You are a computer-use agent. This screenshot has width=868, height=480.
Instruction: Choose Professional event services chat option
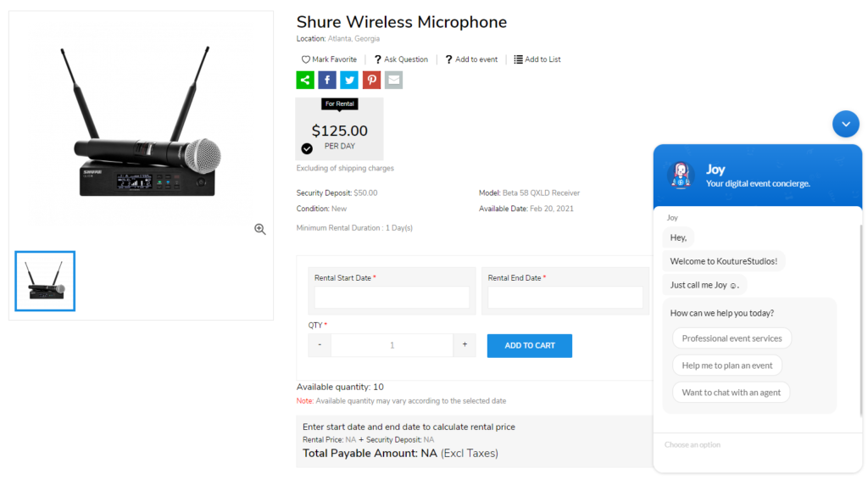732,338
